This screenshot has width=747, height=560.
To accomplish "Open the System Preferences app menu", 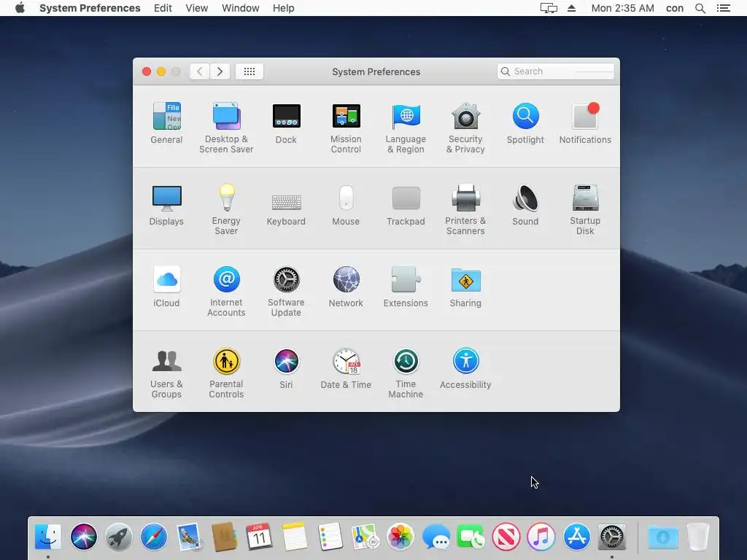I will click(x=90, y=8).
